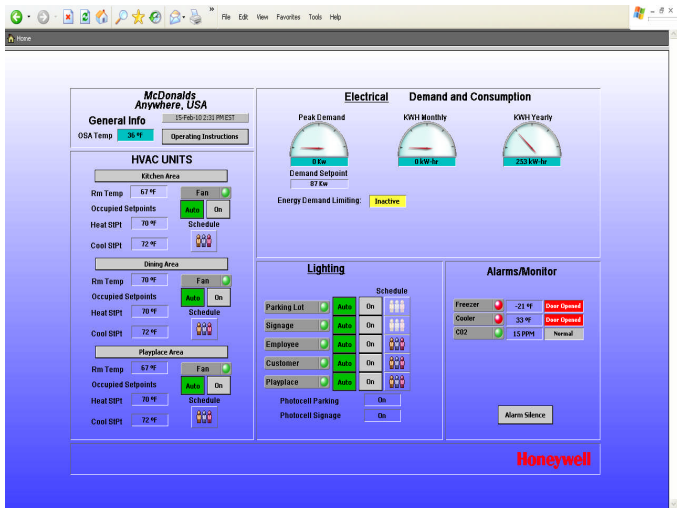This screenshot has height=512, width=677.
Task: Open Parking Lot lighting schedule icon
Action: 397,307
